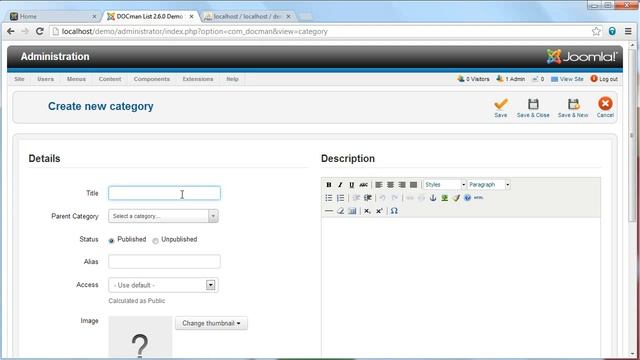
Task: Cancel creating the new category
Action: (x=605, y=108)
